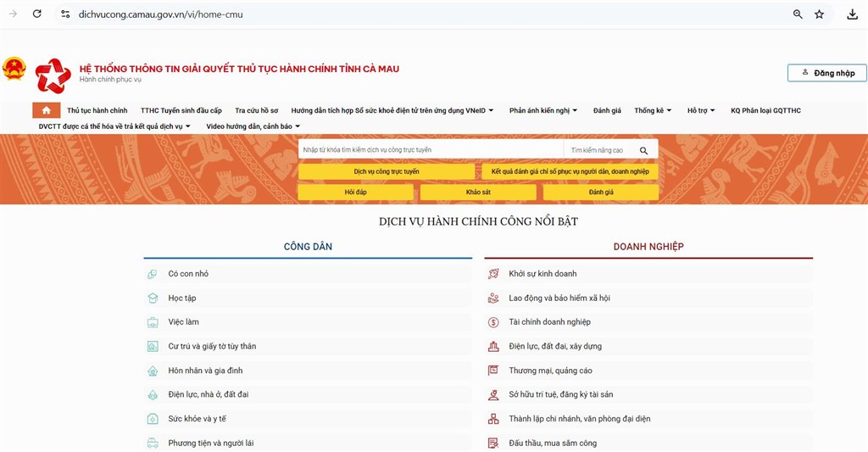Click Tìm kiếm nâng cao advanced search
This screenshot has width=868, height=452.
pos(597,150)
